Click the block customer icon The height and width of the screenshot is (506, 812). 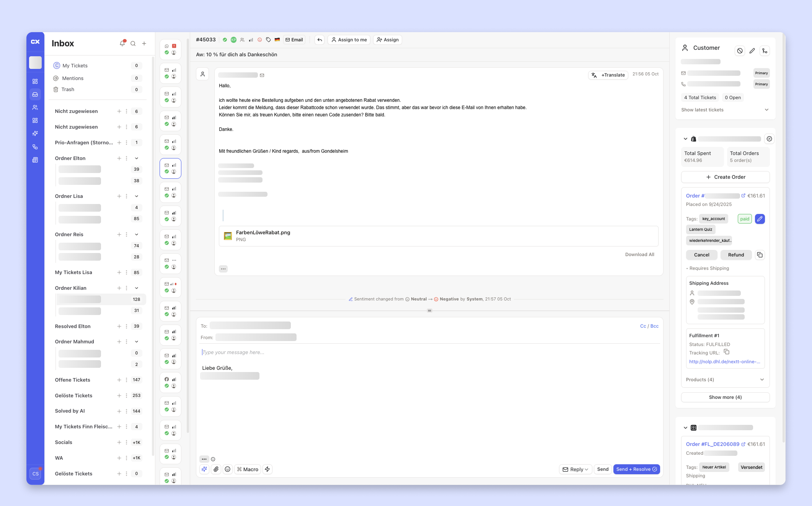(x=740, y=51)
